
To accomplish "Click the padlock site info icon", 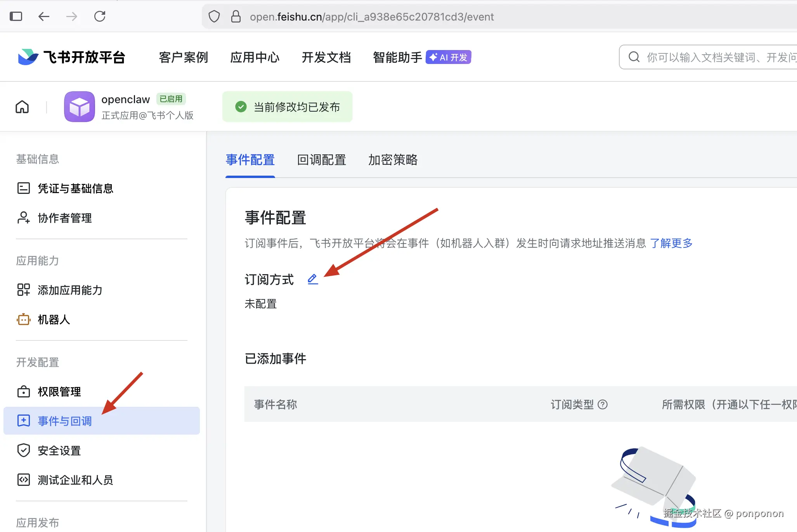I will pos(236,17).
